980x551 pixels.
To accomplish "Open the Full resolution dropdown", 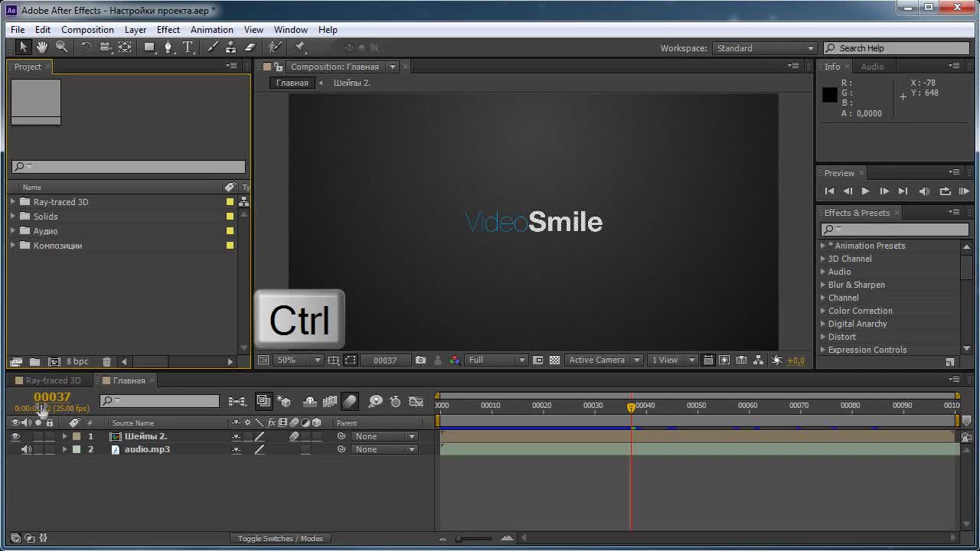I will click(497, 360).
